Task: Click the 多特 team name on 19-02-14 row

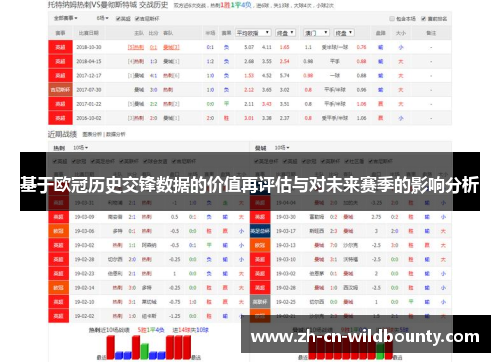Action: click(147, 287)
